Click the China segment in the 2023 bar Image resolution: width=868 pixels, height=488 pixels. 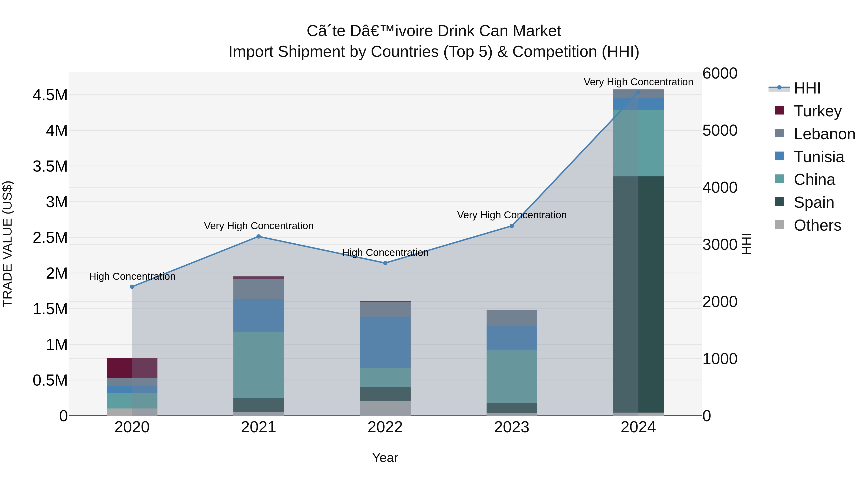click(x=511, y=377)
